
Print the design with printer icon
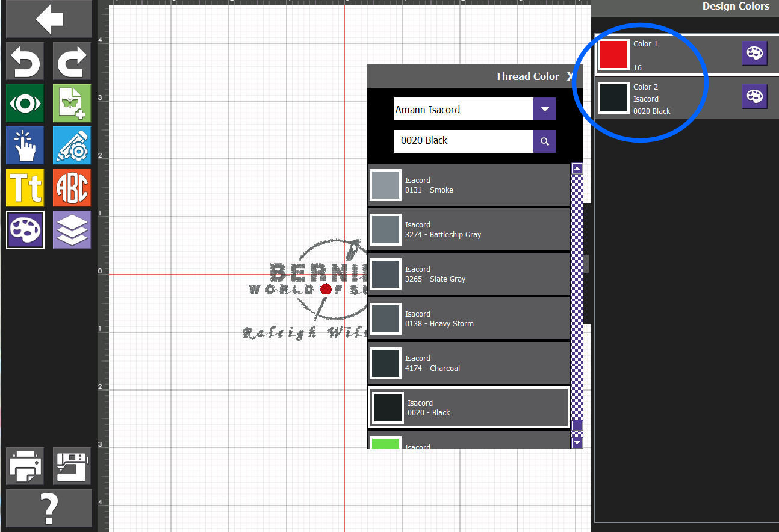[x=25, y=466]
